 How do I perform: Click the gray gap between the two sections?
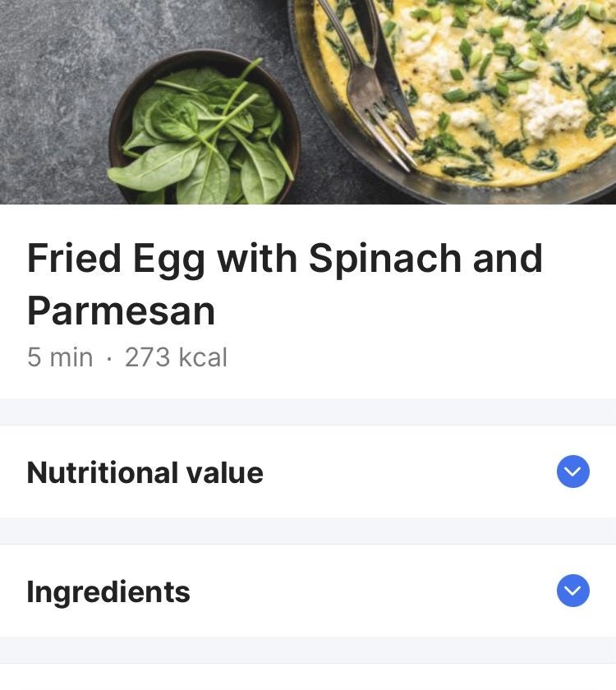[x=308, y=531]
